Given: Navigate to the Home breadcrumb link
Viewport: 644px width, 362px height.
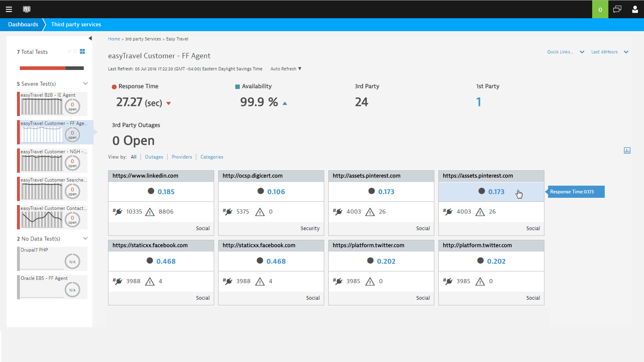Looking at the screenshot, I should (114, 39).
